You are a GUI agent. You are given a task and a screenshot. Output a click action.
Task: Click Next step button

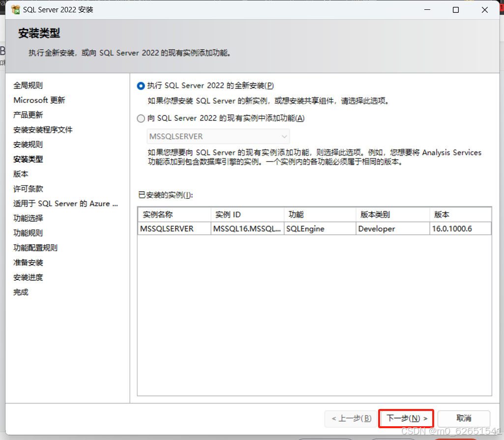click(x=406, y=418)
